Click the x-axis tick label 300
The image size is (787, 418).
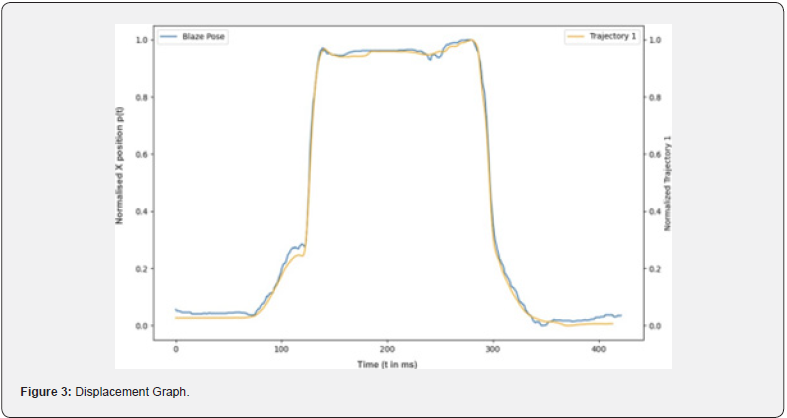pos(492,350)
